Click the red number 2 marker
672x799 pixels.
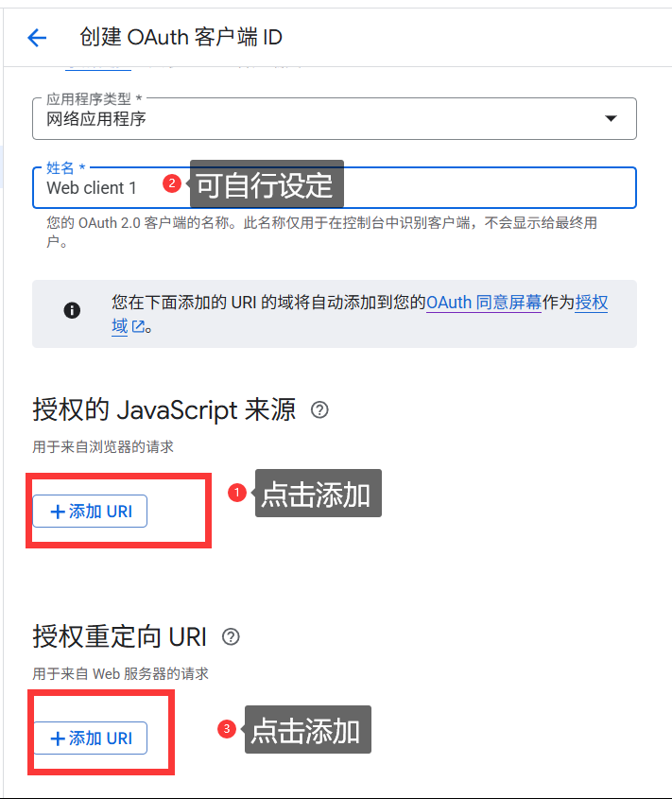pos(171,183)
